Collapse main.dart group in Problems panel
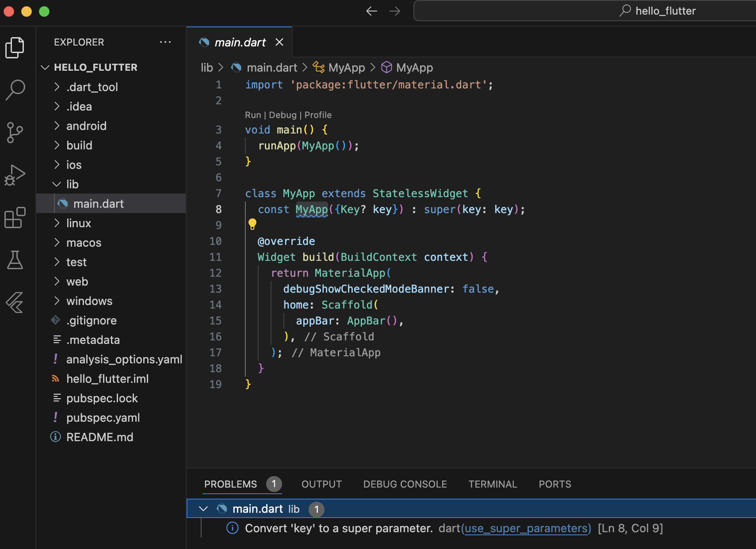 (203, 509)
